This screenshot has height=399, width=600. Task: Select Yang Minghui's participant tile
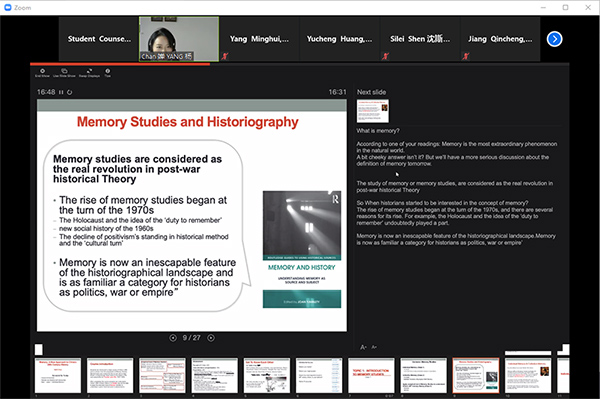259,39
